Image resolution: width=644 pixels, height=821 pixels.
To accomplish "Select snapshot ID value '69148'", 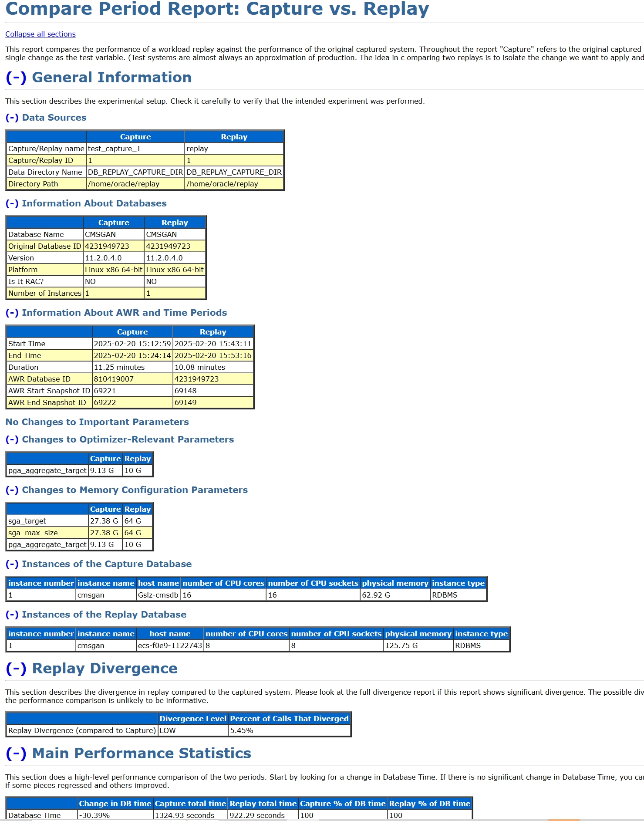I will pos(213,391).
